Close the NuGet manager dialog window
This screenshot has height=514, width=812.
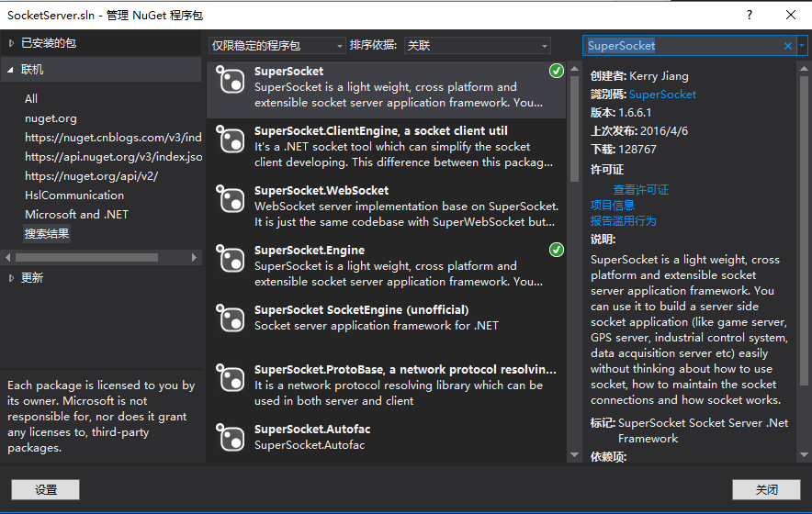pos(791,15)
